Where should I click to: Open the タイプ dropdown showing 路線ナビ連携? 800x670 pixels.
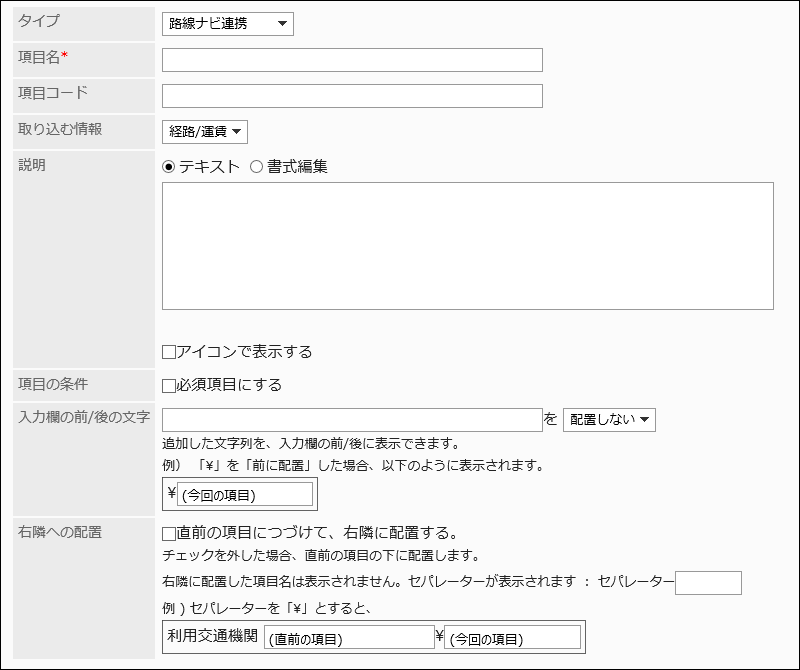click(x=228, y=24)
